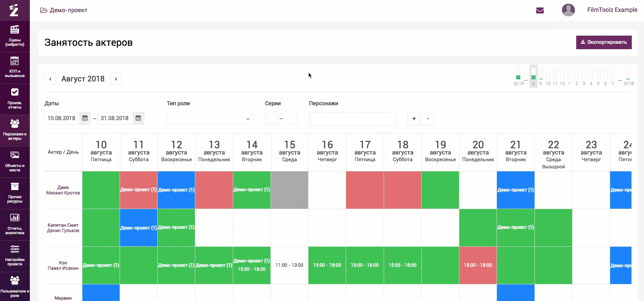The height and width of the screenshot is (301, 644).
Task: Click the Экспортировать button
Action: click(x=604, y=42)
